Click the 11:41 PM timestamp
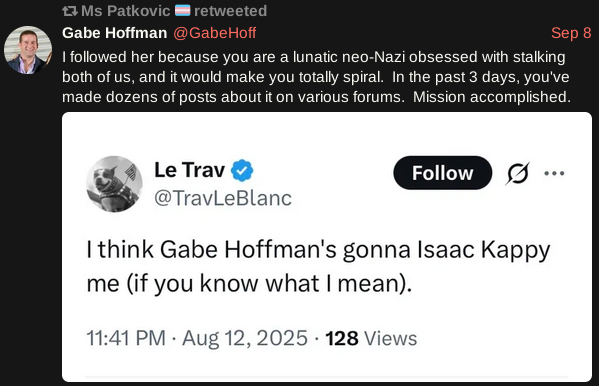The image size is (599, 386). 126,338
